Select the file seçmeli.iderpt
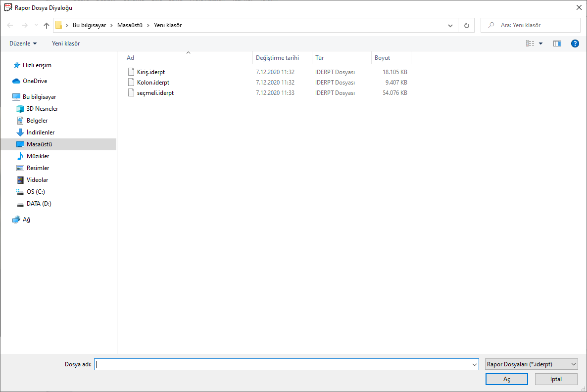587x392 pixels. coord(155,93)
